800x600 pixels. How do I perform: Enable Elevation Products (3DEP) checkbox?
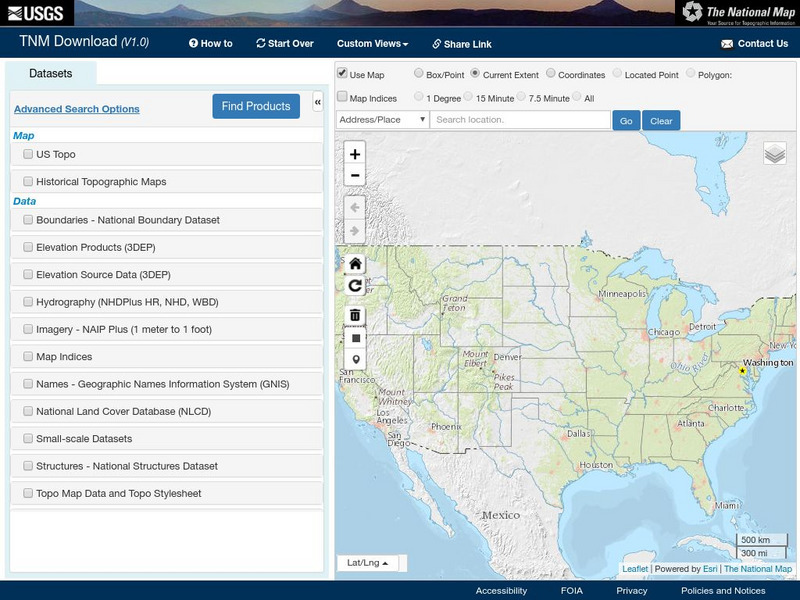pyautogui.click(x=28, y=247)
